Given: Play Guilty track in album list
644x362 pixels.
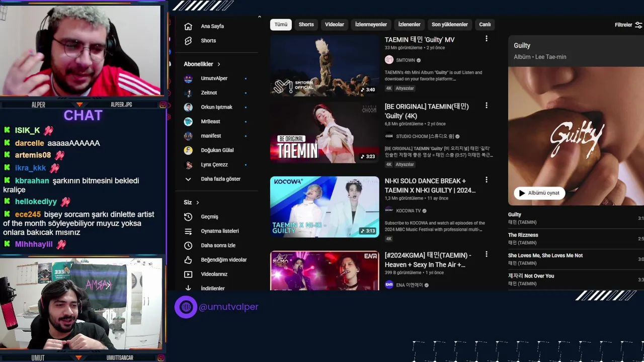Looking at the screenshot, I should tap(576, 218).
